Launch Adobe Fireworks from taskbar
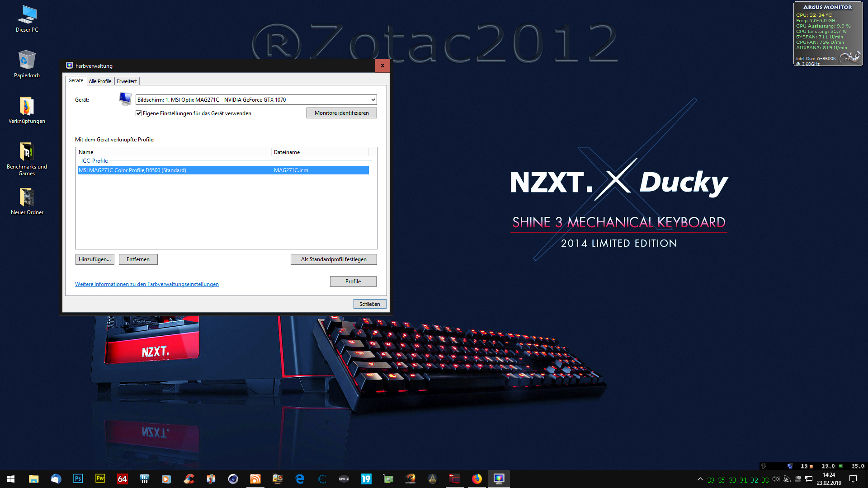This screenshot has height=488, width=868. pos(100,479)
